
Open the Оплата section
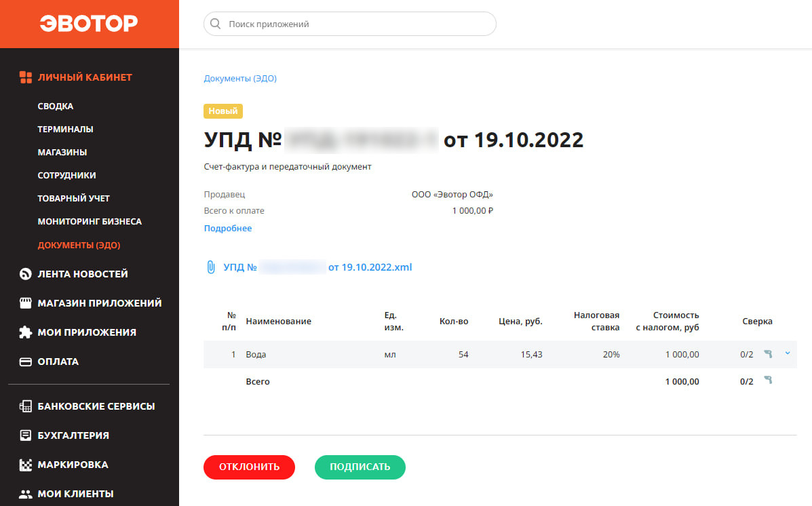pos(58,362)
